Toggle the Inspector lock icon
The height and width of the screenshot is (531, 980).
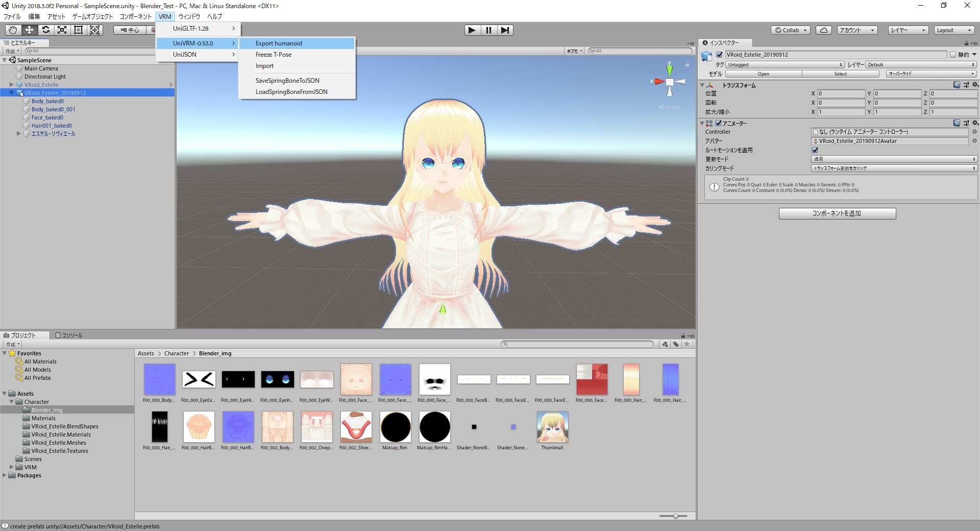966,43
